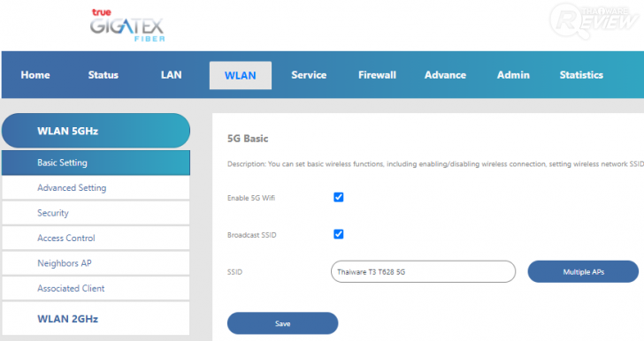Click the Multiple APs button

[x=583, y=271]
